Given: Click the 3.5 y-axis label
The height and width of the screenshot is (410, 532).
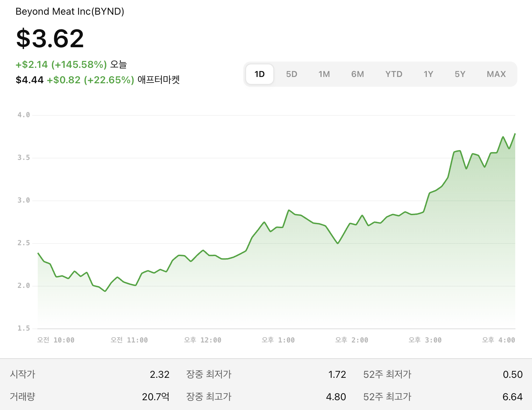Looking at the screenshot, I should coord(24,158).
